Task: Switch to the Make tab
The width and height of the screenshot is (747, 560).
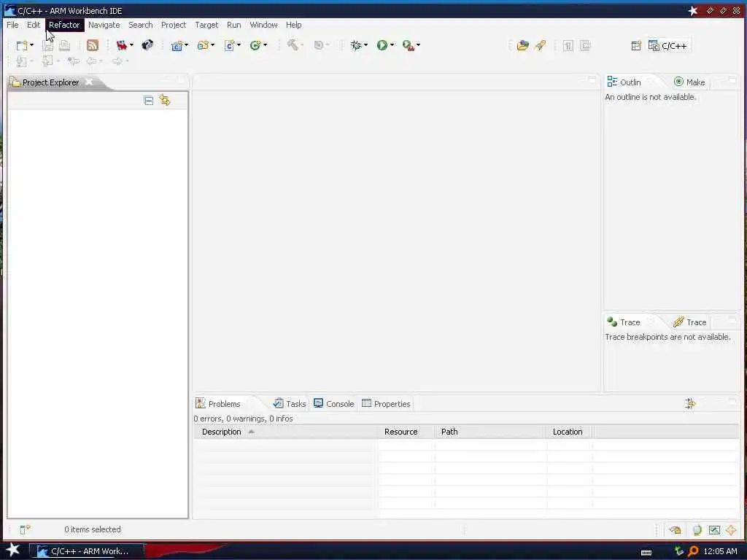Action: click(689, 82)
